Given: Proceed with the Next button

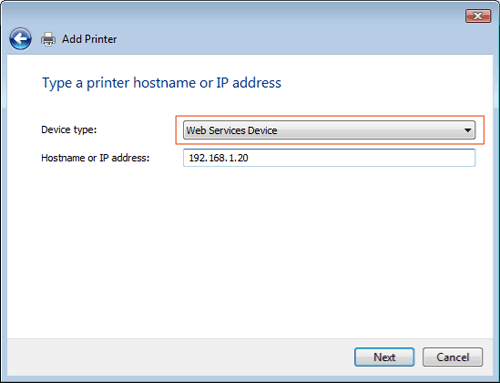Looking at the screenshot, I should [x=384, y=357].
